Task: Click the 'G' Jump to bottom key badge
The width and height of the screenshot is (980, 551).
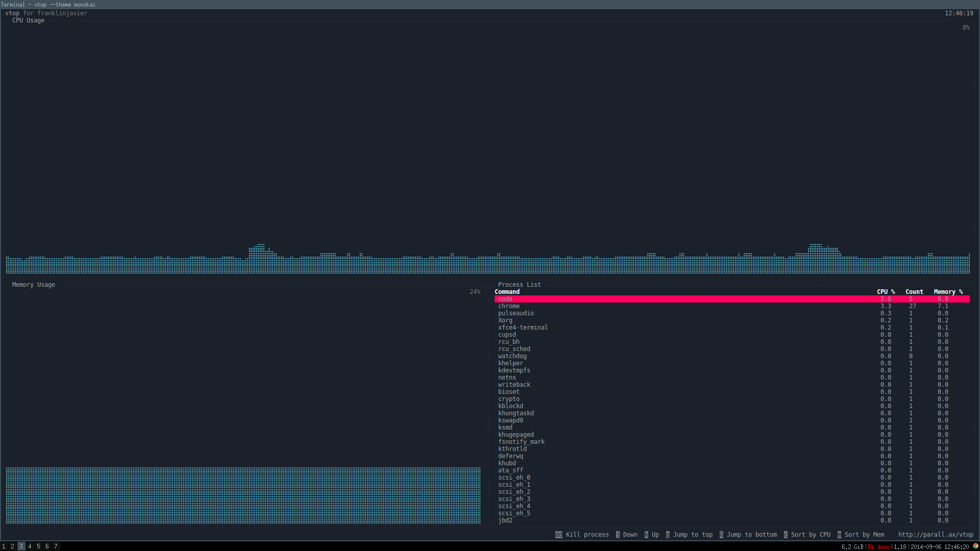Action: coord(721,535)
